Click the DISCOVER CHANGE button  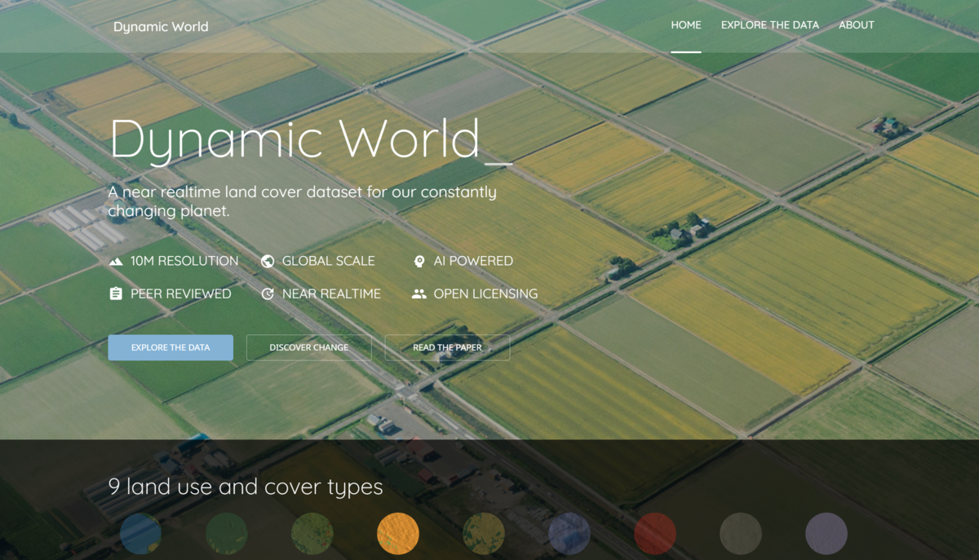(x=309, y=347)
